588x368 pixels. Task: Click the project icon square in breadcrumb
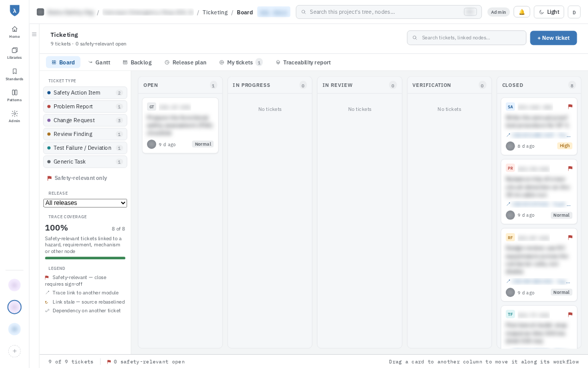click(40, 12)
